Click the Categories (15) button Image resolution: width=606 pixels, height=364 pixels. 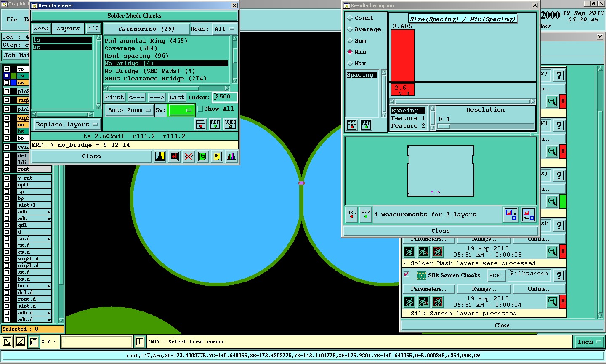point(146,29)
